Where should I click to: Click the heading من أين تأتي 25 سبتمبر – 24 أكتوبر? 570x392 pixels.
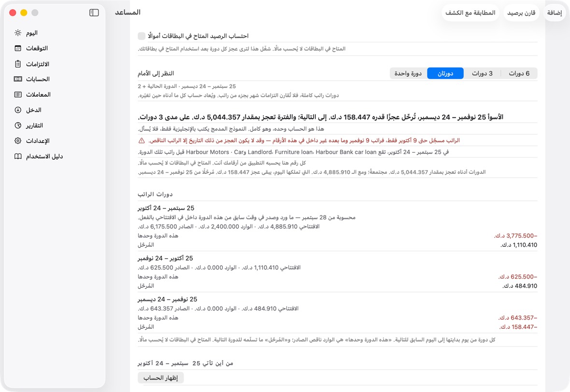coord(185,364)
